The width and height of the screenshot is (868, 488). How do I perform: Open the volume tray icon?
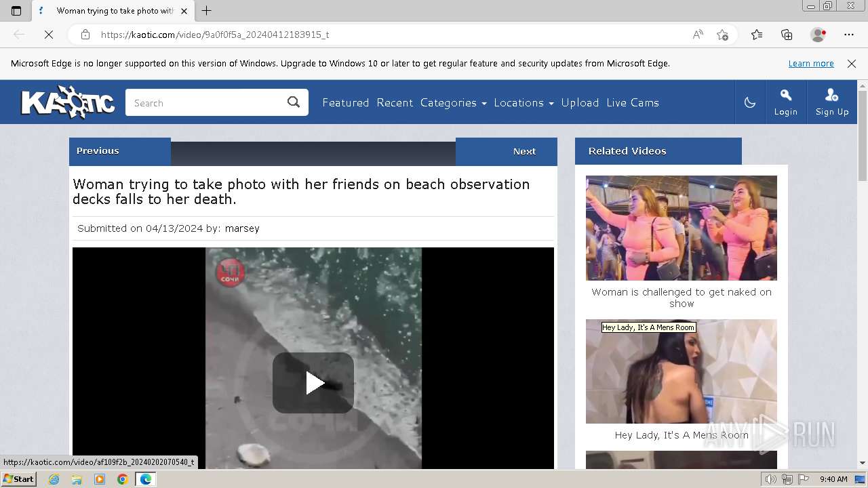point(771,479)
